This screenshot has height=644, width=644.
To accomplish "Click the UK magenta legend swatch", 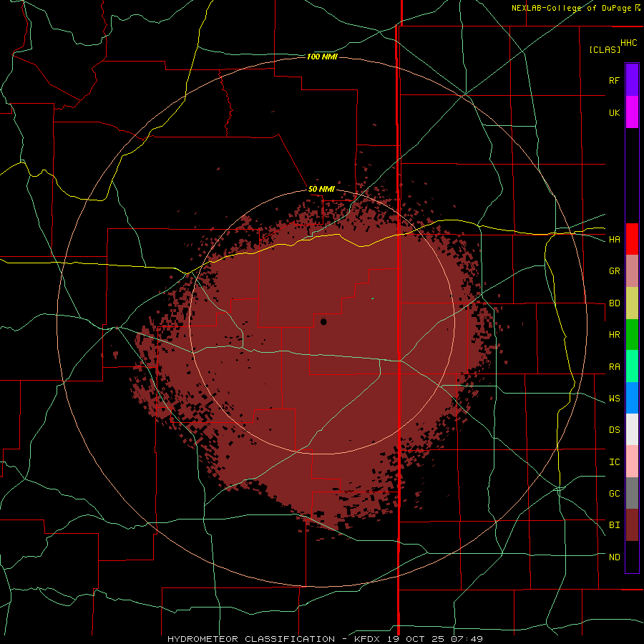I will tap(632, 112).
